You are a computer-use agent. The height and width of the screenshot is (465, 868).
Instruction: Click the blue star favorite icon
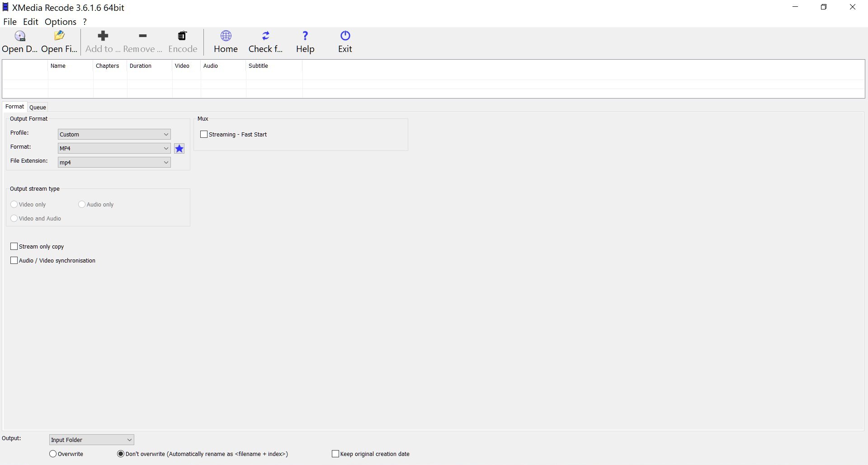click(179, 149)
